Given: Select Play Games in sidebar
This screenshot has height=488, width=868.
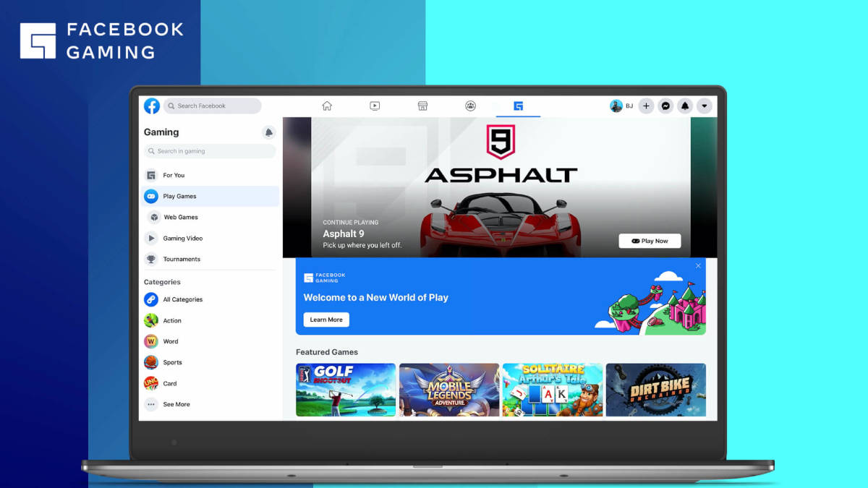Looking at the screenshot, I should (x=209, y=196).
